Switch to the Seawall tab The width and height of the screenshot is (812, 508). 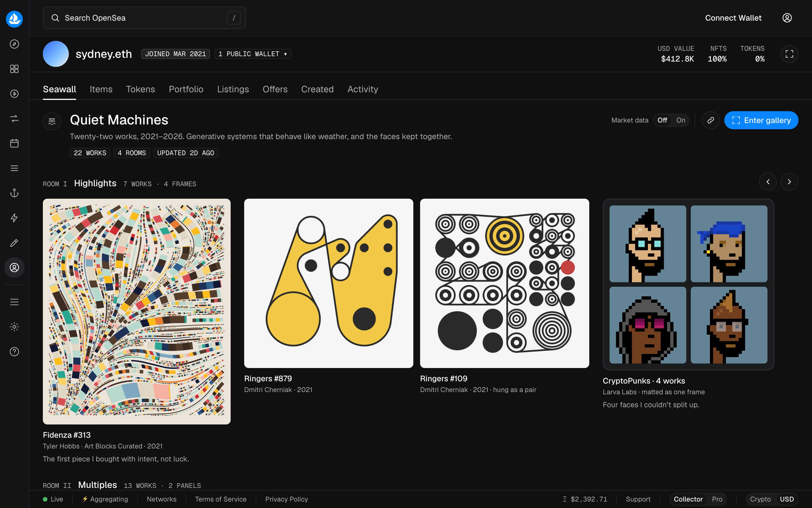(x=59, y=89)
